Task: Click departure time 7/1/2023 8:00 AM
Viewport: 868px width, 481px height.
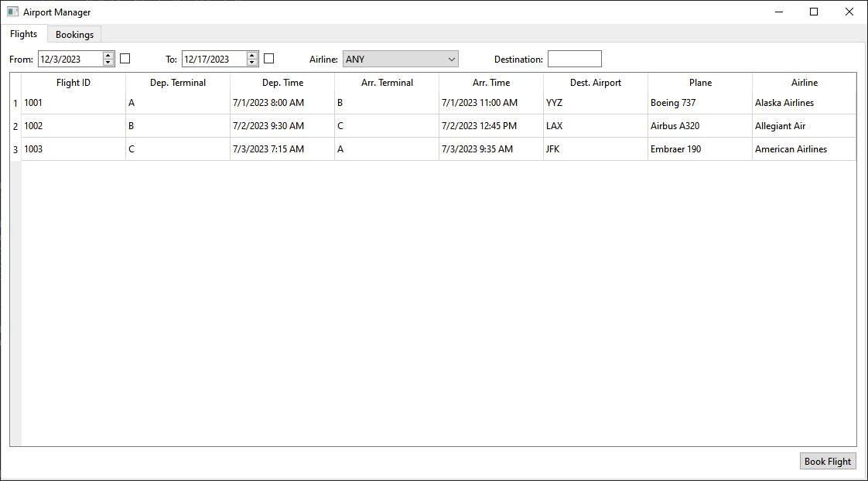Action: pyautogui.click(x=282, y=103)
